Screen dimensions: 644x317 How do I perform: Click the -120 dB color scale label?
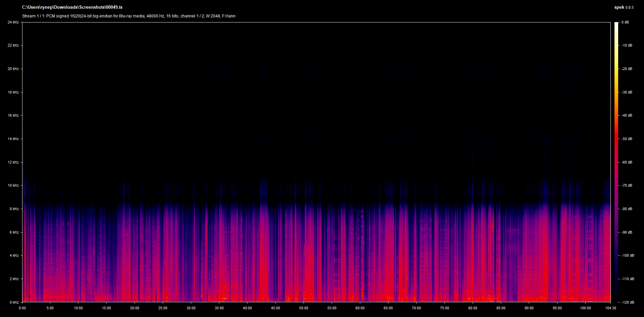[628, 302]
